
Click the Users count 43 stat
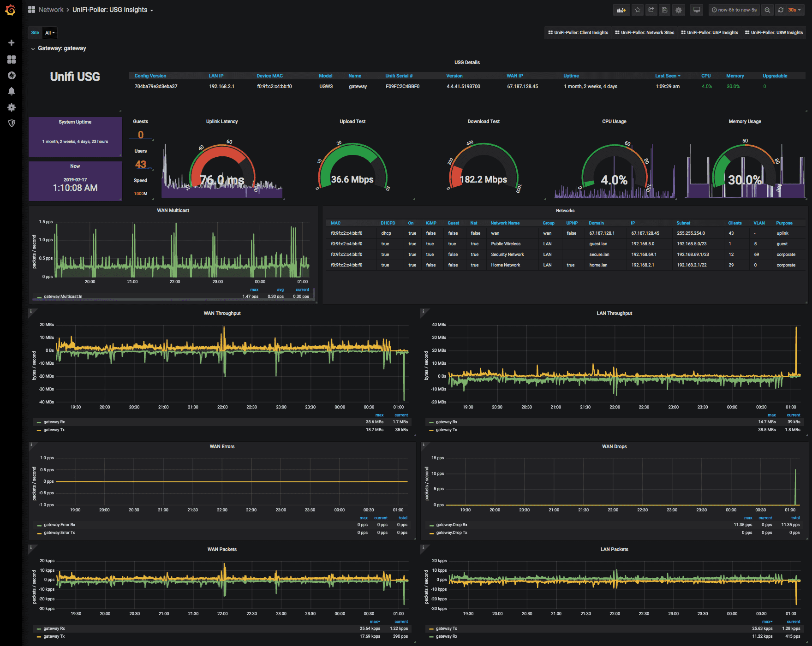tap(141, 164)
